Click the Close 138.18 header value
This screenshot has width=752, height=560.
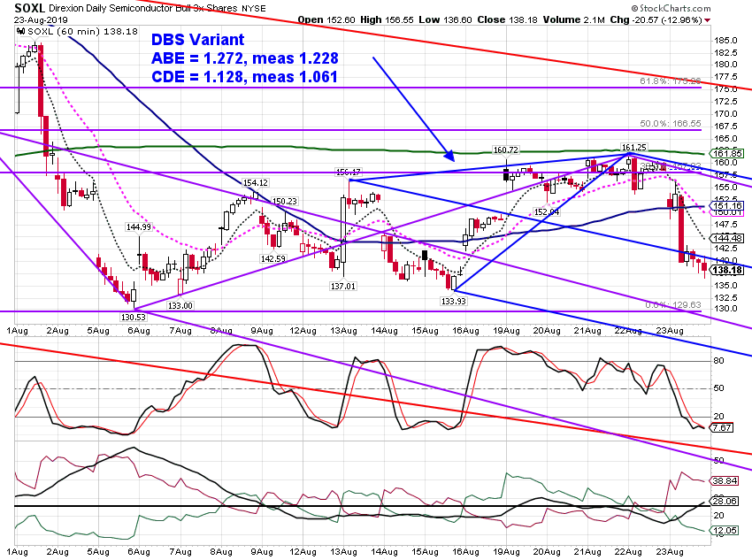[508, 19]
